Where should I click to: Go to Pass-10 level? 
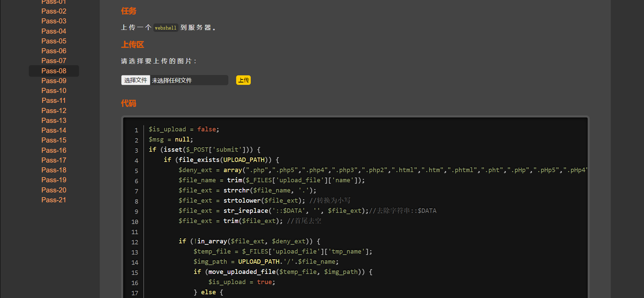54,91
